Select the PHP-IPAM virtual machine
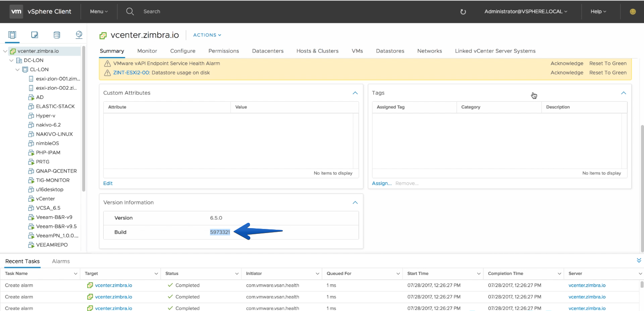The height and width of the screenshot is (311, 644). tap(48, 153)
